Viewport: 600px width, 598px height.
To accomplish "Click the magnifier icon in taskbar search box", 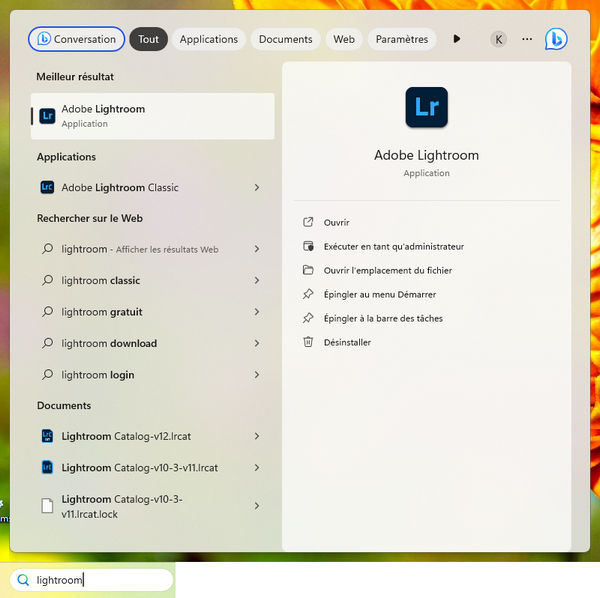I will [23, 580].
